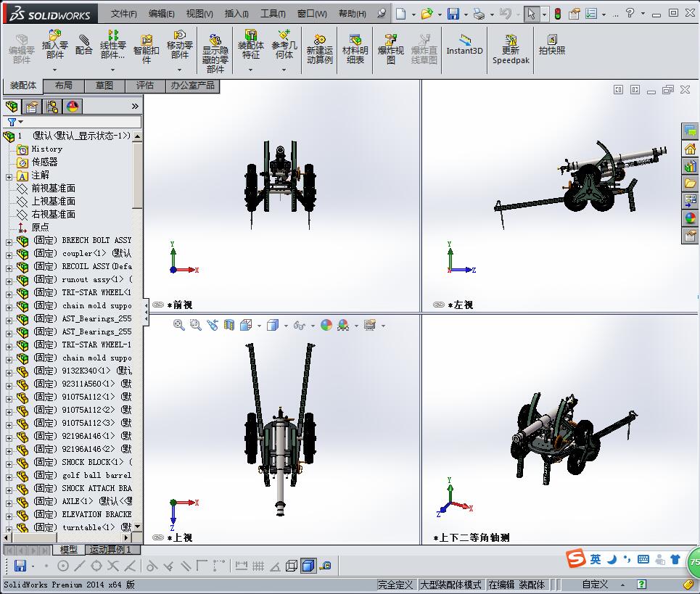Expand the SHOCK BLOCK<1> tree node
The width and height of the screenshot is (700, 594).
click(9, 464)
